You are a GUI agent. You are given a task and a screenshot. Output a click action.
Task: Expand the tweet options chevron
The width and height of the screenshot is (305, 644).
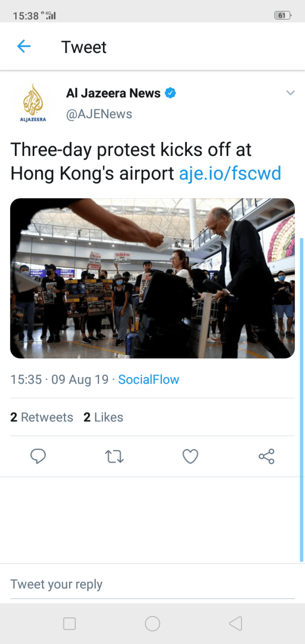click(290, 93)
